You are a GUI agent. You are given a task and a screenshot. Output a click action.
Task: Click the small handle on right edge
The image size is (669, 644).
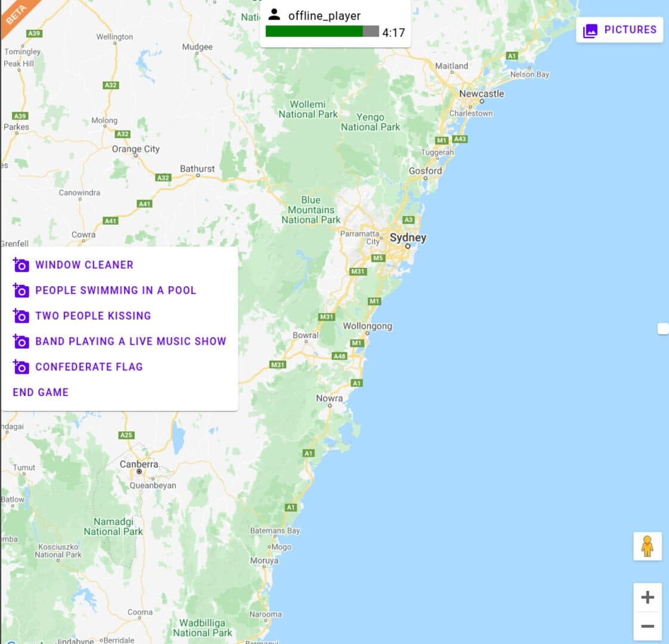point(662,329)
